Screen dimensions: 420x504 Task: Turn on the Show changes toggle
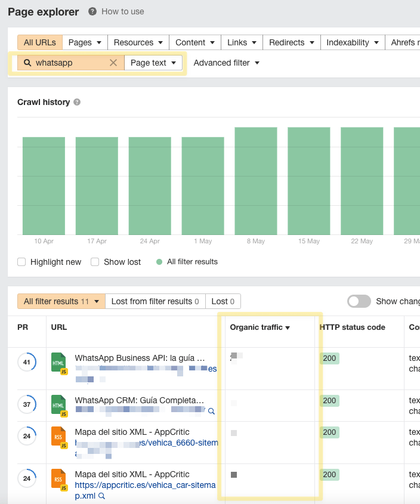359,301
